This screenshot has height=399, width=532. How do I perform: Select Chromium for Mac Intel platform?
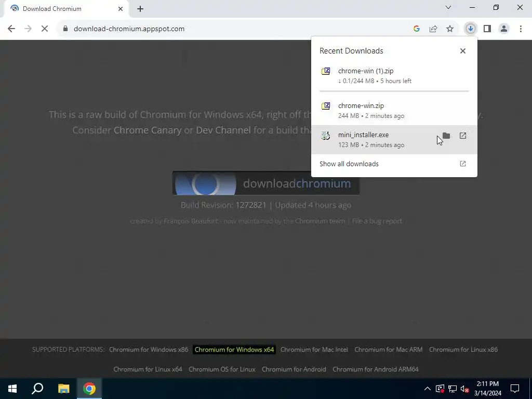[314, 350]
